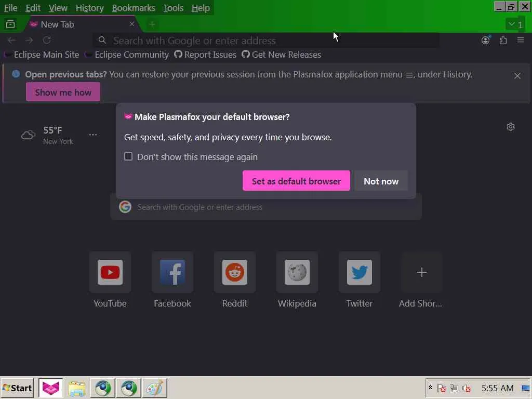Image resolution: width=532 pixels, height=399 pixels.
Task: Open Eclipse Main Site bookmark
Action: coord(43,55)
